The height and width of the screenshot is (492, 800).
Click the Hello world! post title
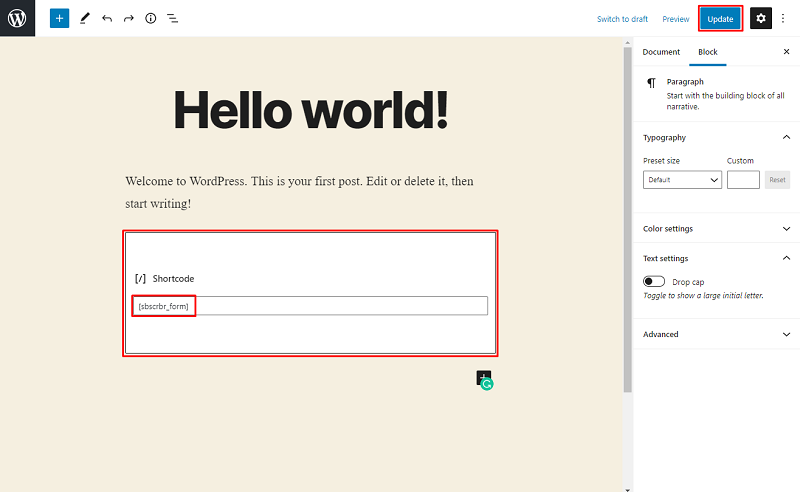311,110
